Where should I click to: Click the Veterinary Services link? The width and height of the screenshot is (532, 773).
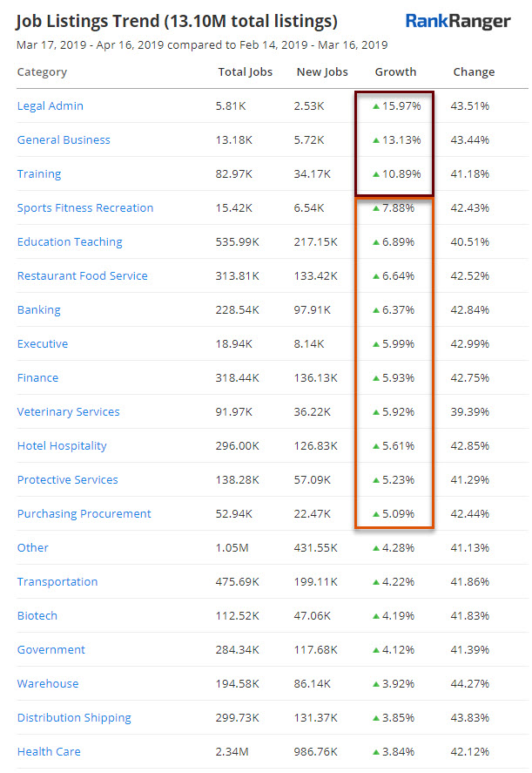pyautogui.click(x=69, y=412)
